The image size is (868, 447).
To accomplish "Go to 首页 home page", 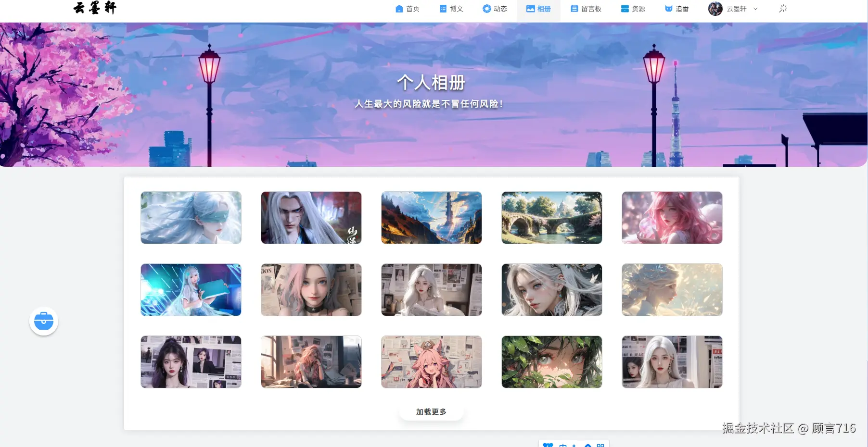I will click(x=407, y=9).
